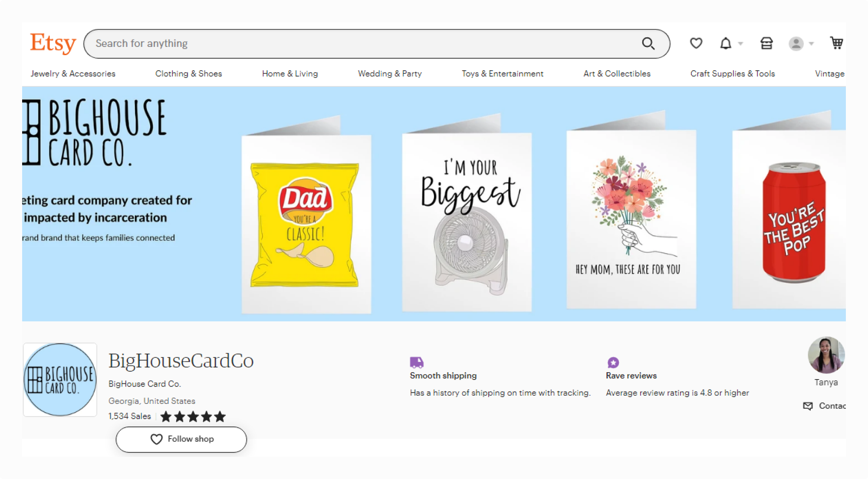This screenshot has width=868, height=479.
Task: Click Tanya's owner profile photo
Action: click(826, 355)
